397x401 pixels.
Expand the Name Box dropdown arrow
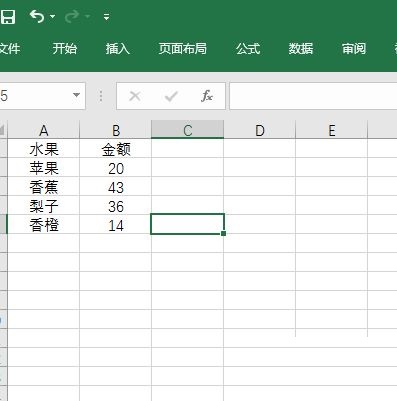coord(76,96)
